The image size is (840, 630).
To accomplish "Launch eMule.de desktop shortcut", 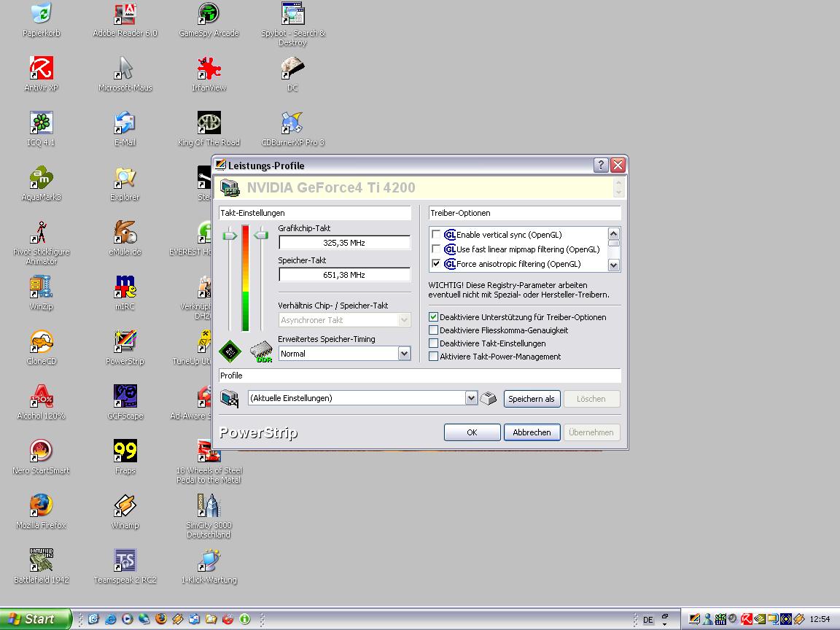I will click(x=125, y=232).
